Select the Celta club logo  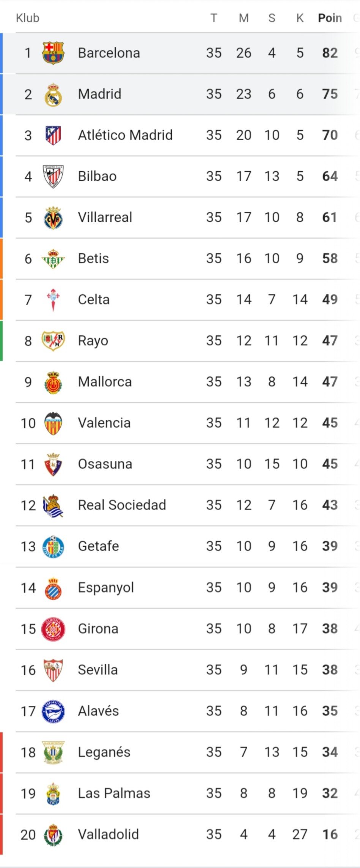pos(53,300)
